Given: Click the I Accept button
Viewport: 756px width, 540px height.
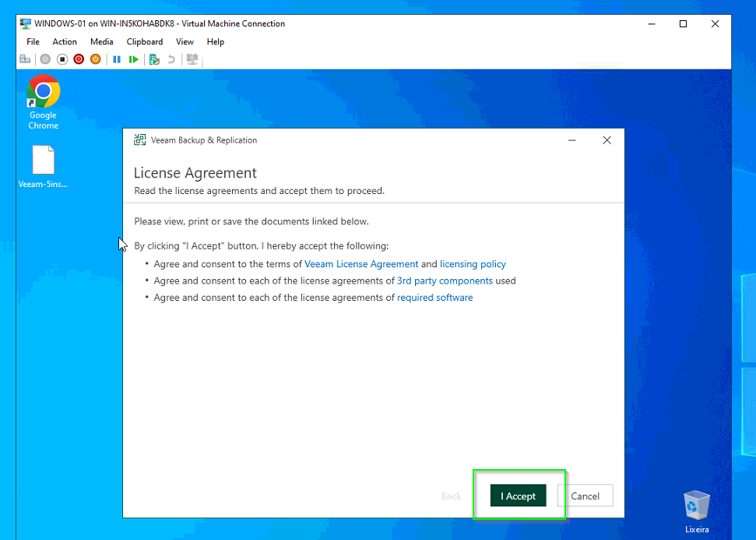Looking at the screenshot, I should [x=519, y=496].
